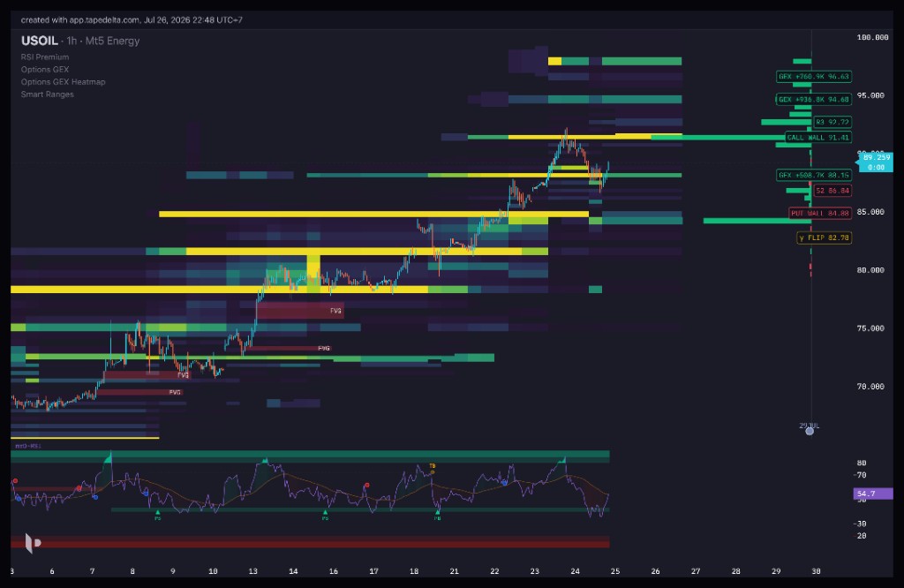Click date 29 on the time axis

pos(776,571)
